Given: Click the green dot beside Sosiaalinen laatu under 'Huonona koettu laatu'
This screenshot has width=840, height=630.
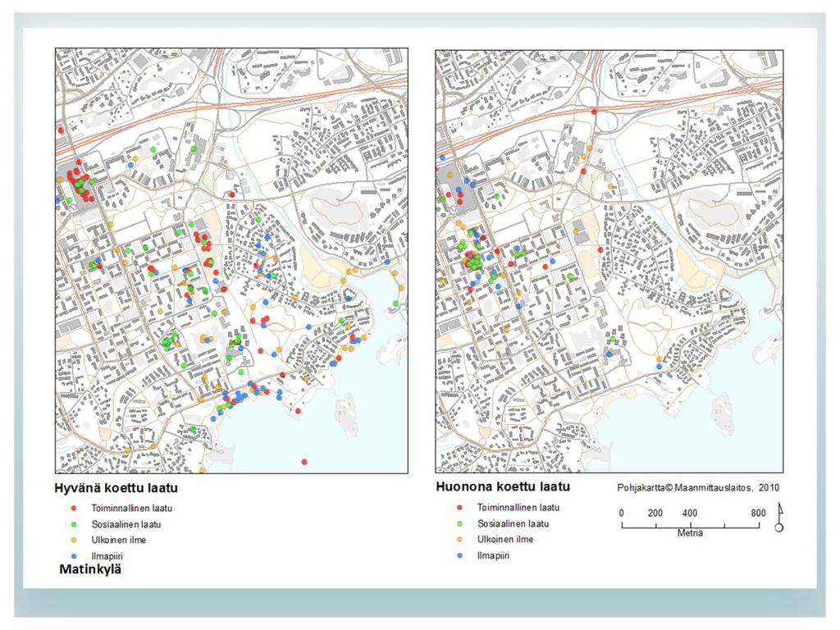Looking at the screenshot, I should pyautogui.click(x=459, y=523).
